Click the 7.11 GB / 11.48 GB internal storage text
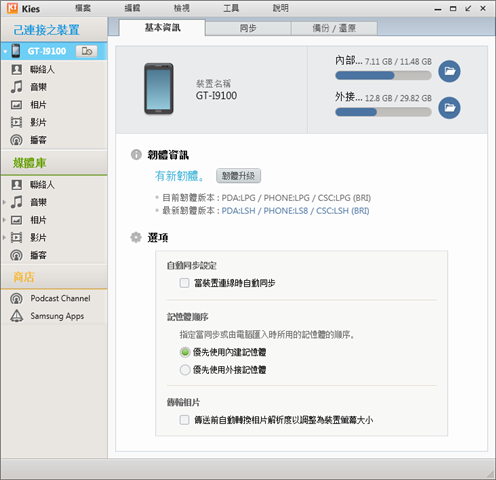 point(398,62)
